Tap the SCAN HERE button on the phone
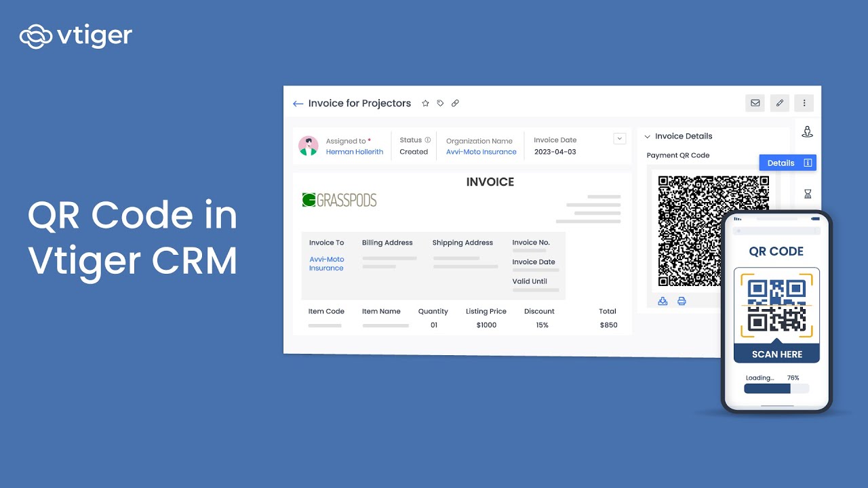Viewport: 868px width, 488px height. coord(777,354)
